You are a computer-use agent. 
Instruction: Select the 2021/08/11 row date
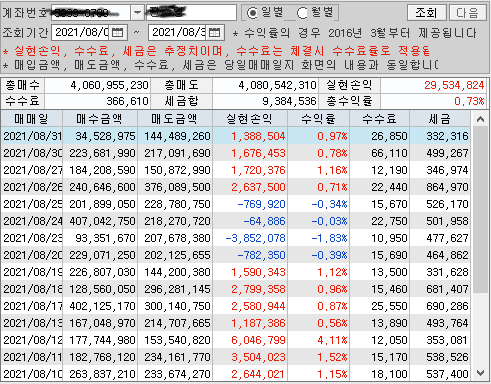click(32, 357)
